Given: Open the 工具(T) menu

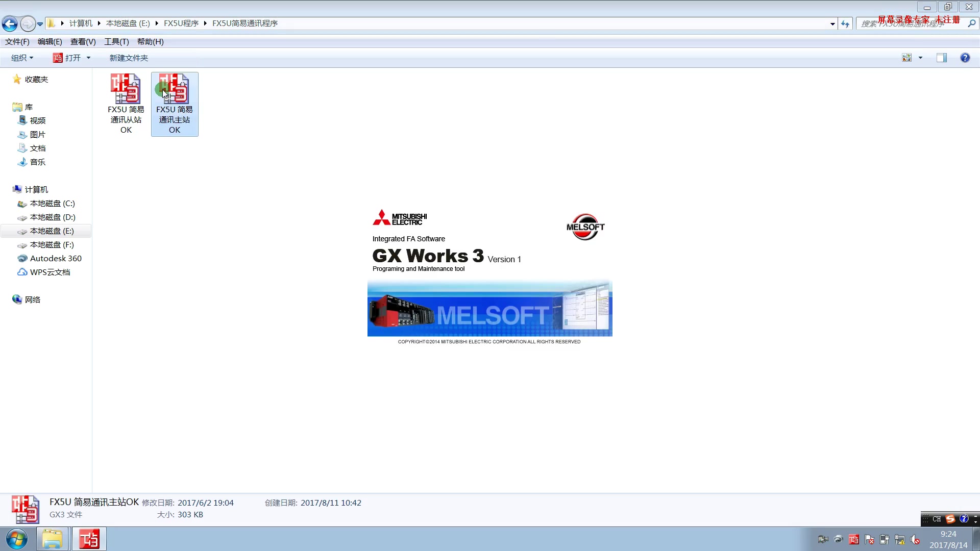Looking at the screenshot, I should [x=116, y=42].
